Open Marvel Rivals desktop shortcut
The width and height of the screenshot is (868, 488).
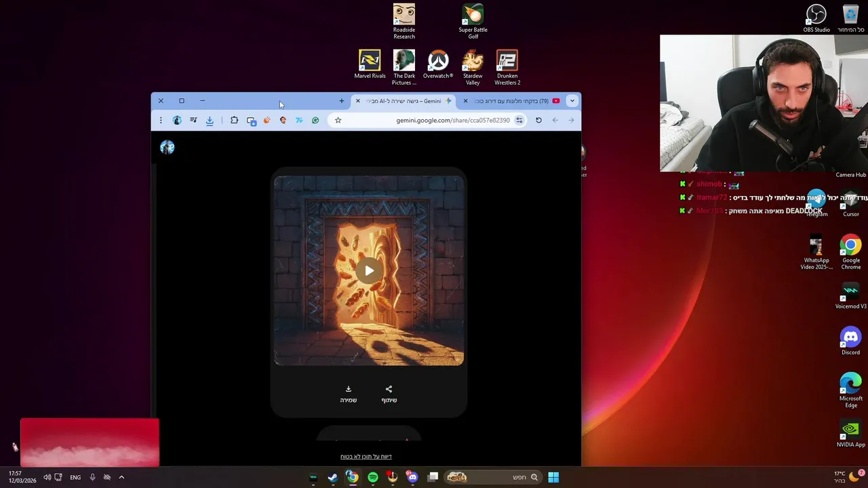coord(370,64)
